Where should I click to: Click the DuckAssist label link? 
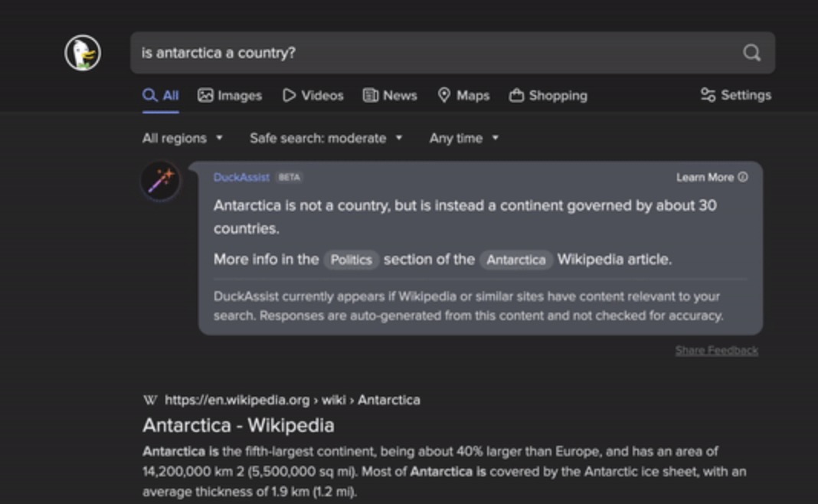tap(241, 178)
